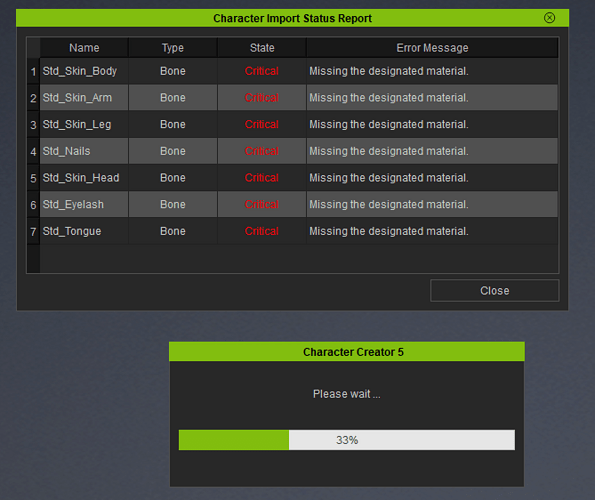Click Critical state for Std_Skin_Arm
Screen dimensions: 595x500
(x=262, y=97)
